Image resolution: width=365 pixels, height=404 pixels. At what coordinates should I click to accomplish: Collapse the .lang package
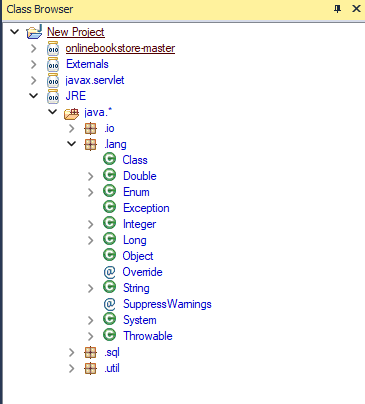(x=72, y=144)
